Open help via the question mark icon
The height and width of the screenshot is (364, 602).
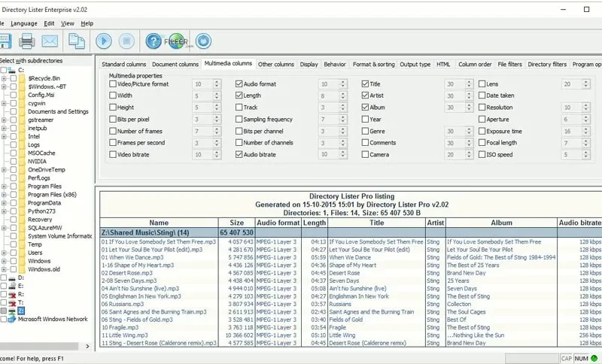[154, 41]
